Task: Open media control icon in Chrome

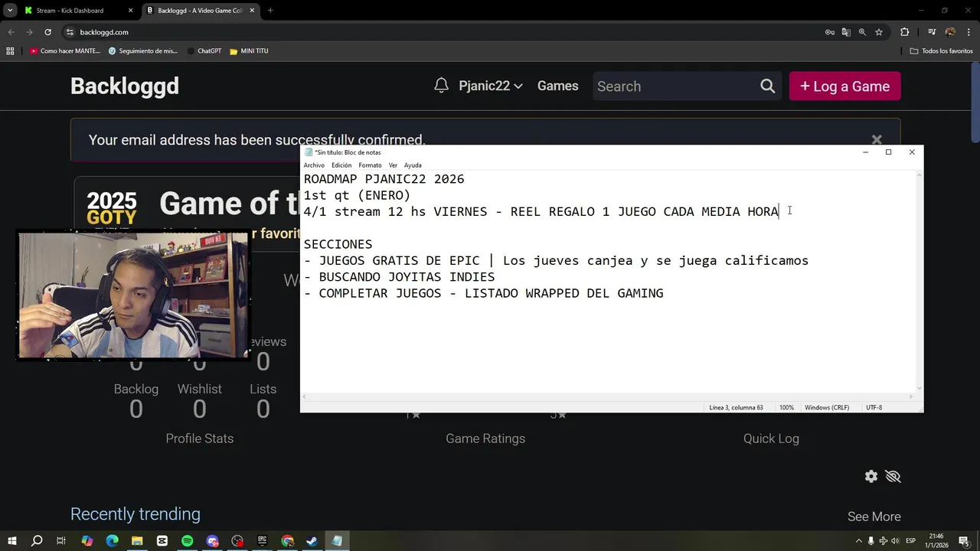Action: 932,32
